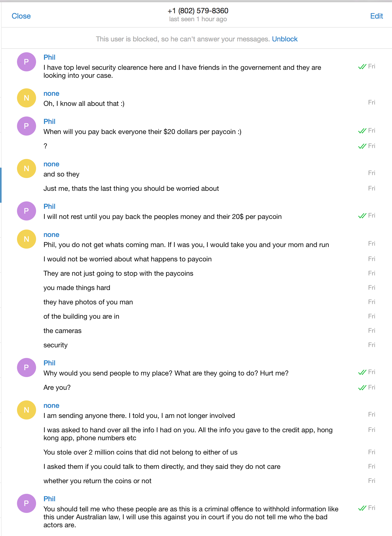
Task: Click none's avatar beside 'I am sending anyone there'
Action: pos(27,410)
